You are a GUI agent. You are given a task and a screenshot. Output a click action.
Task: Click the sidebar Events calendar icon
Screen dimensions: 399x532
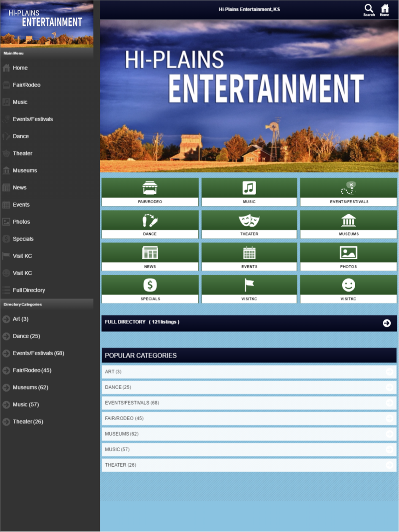pyautogui.click(x=6, y=205)
